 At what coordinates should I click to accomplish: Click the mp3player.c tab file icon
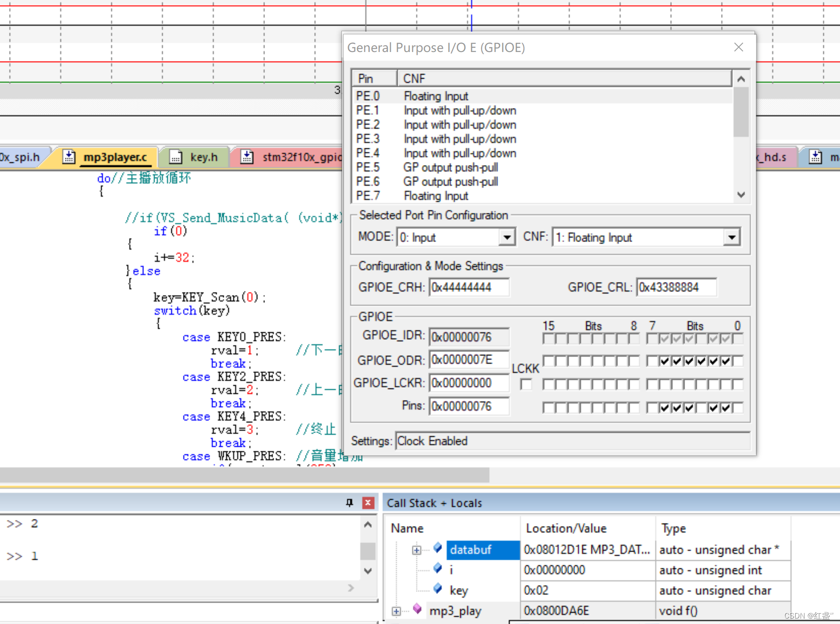point(69,157)
